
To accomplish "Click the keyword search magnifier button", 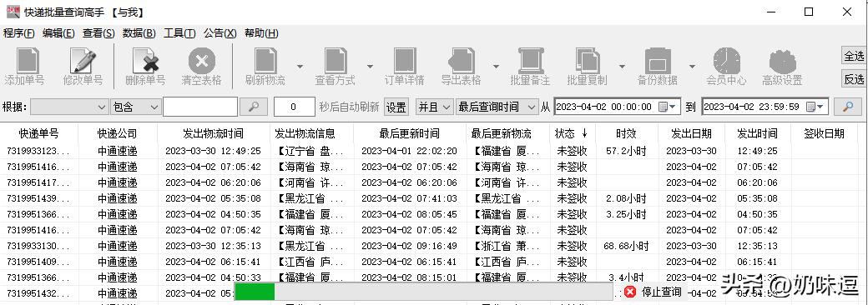I will [x=254, y=107].
